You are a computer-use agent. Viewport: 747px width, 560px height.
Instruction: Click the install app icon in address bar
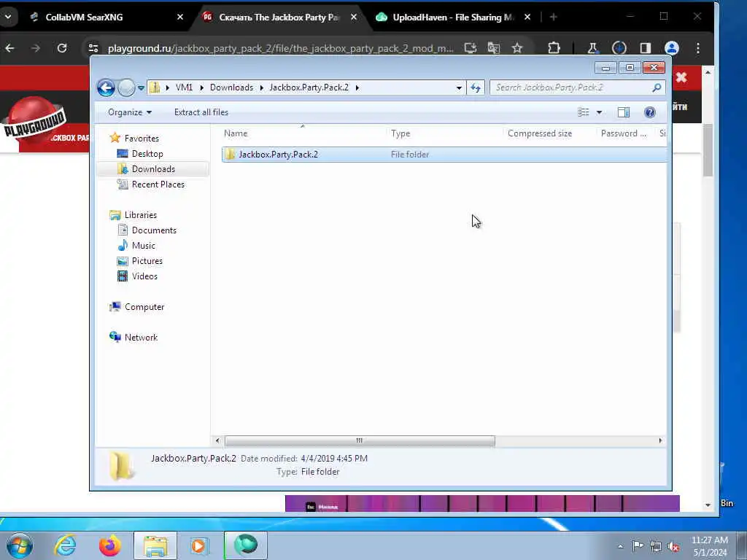click(471, 48)
